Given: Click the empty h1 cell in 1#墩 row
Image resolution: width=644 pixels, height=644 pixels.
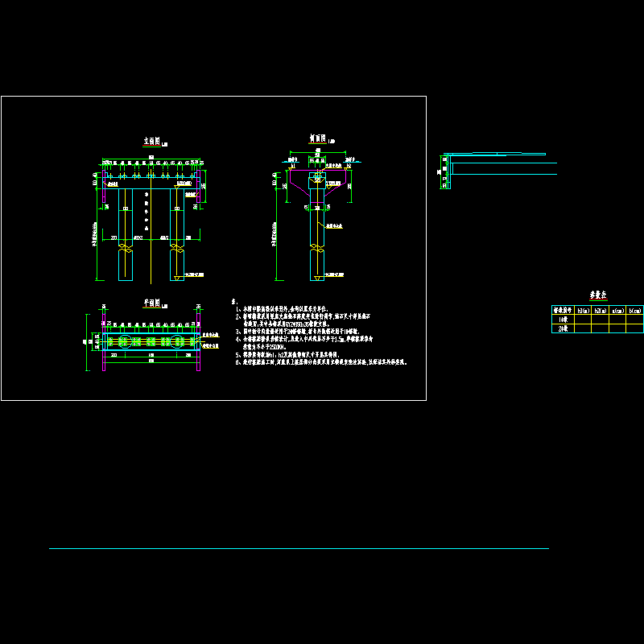Looking at the screenshot, I should click(583, 320).
